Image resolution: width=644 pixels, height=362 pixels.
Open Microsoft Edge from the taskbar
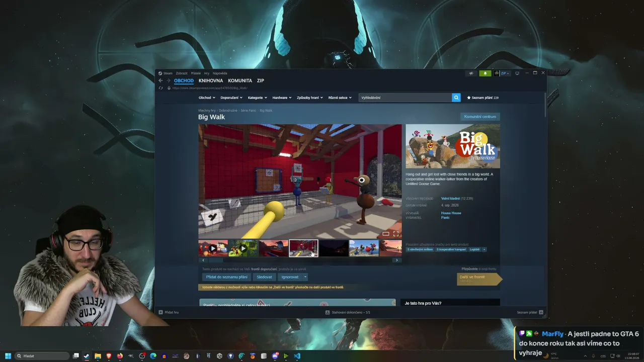[x=153, y=356]
